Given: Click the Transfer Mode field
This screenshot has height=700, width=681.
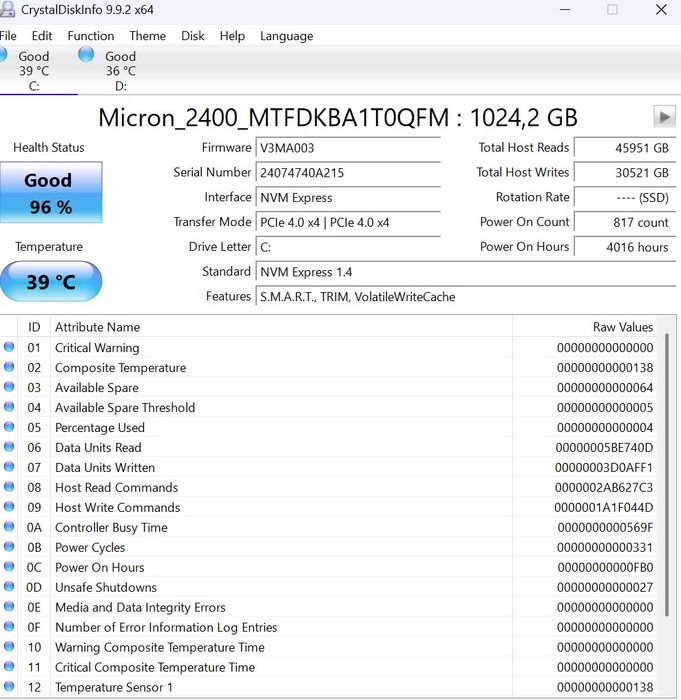Looking at the screenshot, I should [348, 222].
